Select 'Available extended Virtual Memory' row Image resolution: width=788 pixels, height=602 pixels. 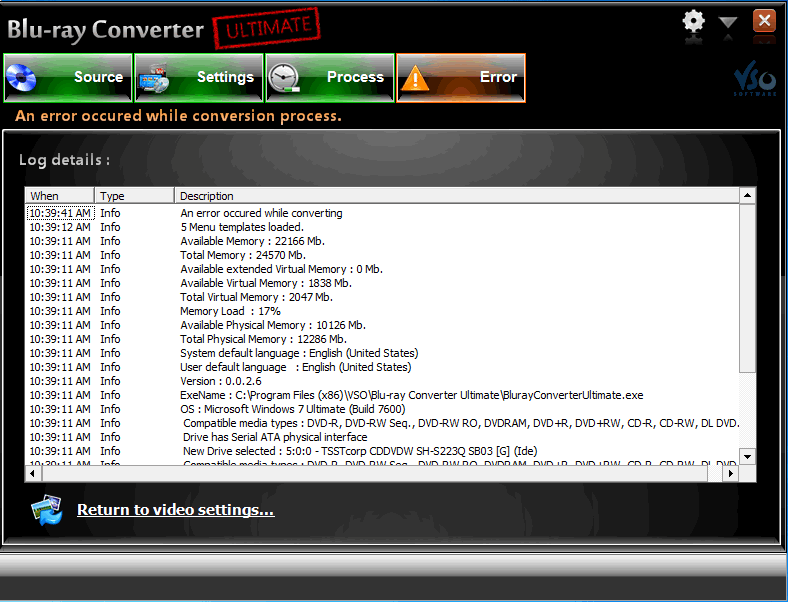[382, 269]
